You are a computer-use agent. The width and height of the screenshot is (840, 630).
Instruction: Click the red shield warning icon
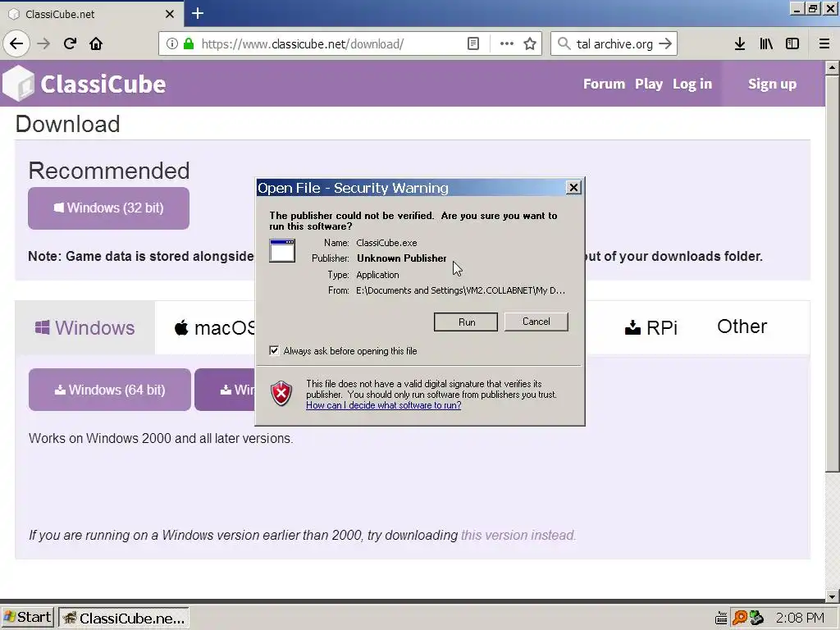pyautogui.click(x=281, y=394)
